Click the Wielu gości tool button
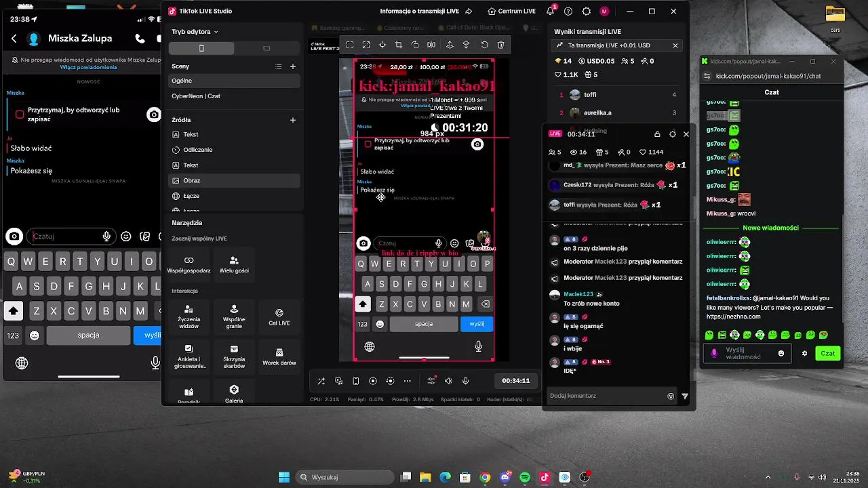 click(x=234, y=265)
